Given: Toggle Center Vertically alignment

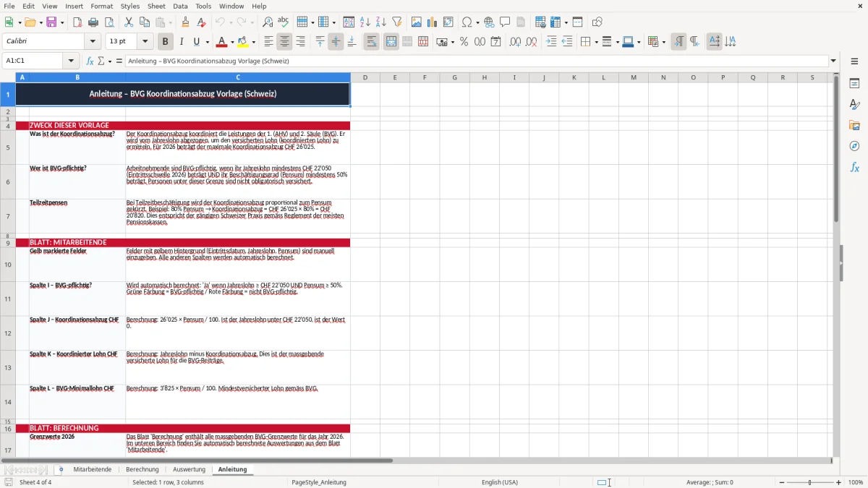Looking at the screenshot, I should [x=336, y=42].
